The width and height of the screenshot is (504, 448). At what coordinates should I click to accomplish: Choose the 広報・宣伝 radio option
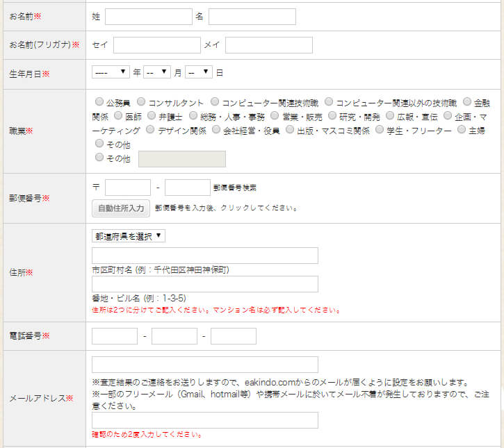pos(390,115)
